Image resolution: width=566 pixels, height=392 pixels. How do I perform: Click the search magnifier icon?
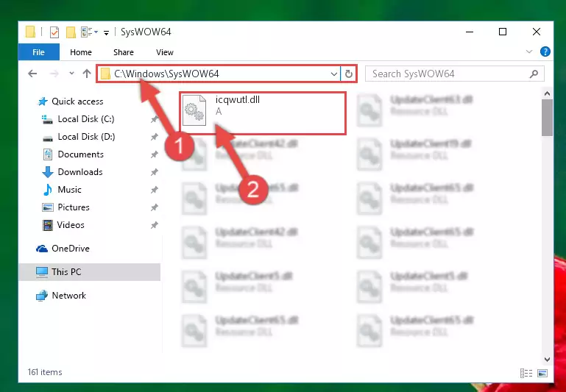point(534,74)
